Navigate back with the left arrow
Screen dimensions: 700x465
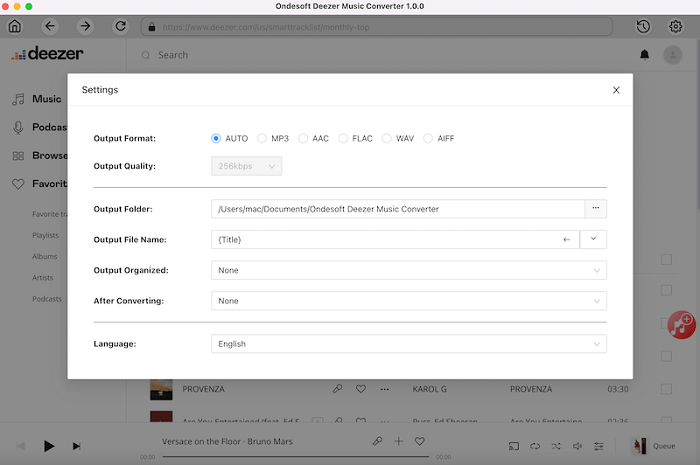tap(50, 26)
